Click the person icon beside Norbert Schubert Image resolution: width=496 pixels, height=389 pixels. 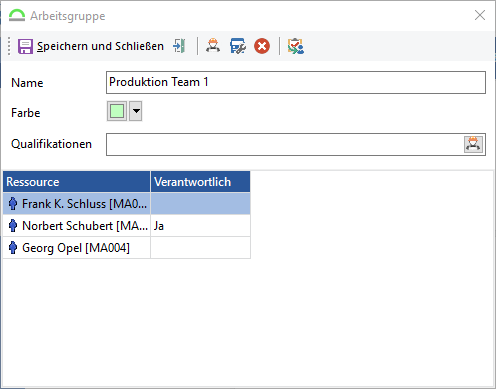(x=13, y=226)
